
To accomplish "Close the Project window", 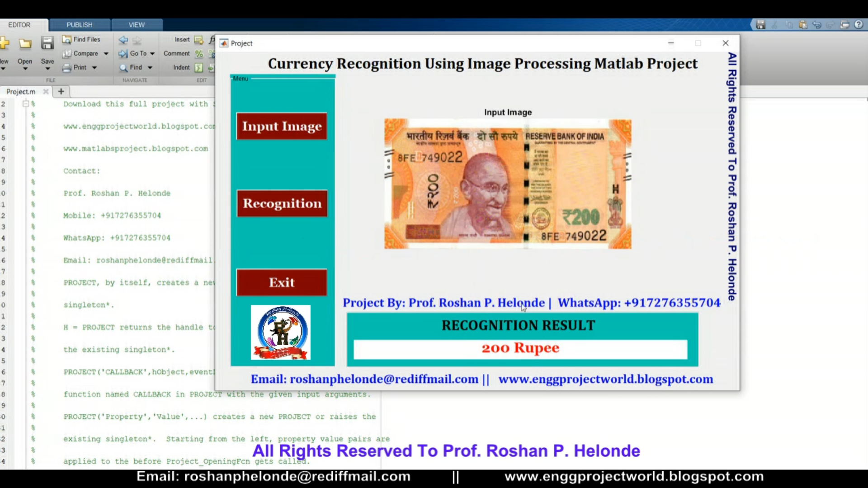I will (726, 43).
